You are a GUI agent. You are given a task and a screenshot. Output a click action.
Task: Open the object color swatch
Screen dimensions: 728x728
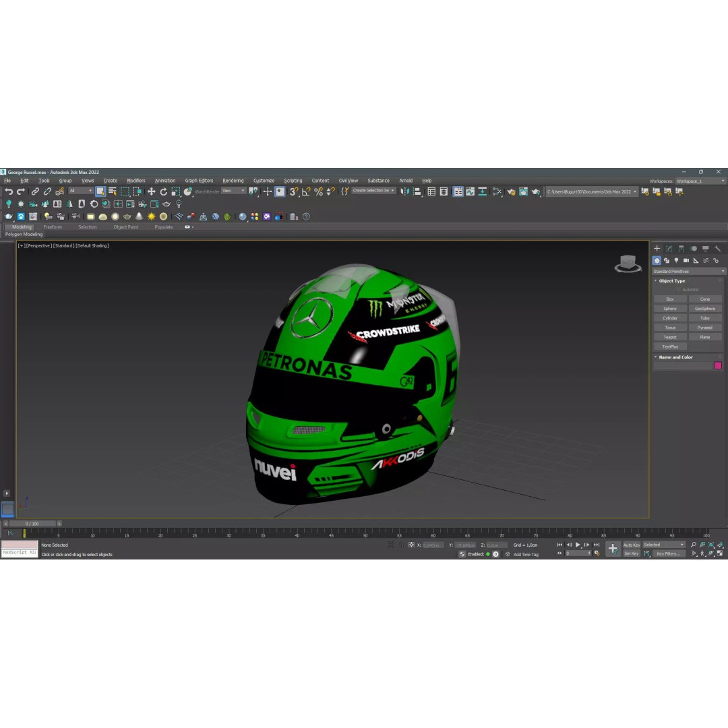pyautogui.click(x=719, y=365)
